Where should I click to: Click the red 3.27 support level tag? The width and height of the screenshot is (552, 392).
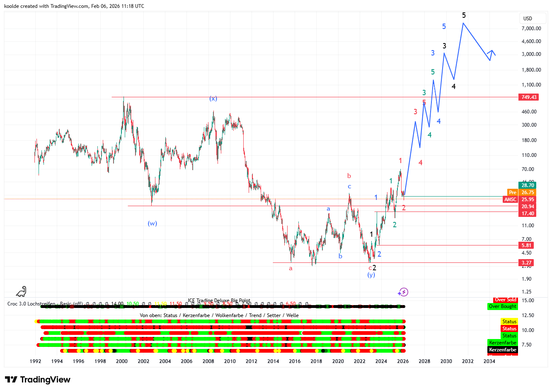click(526, 263)
